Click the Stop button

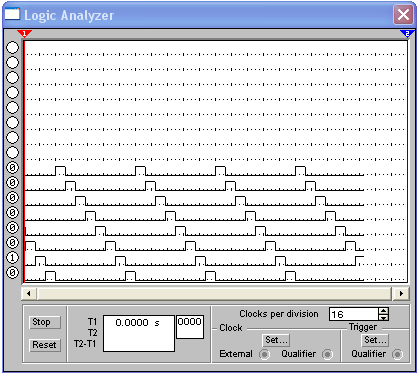[x=44, y=322]
